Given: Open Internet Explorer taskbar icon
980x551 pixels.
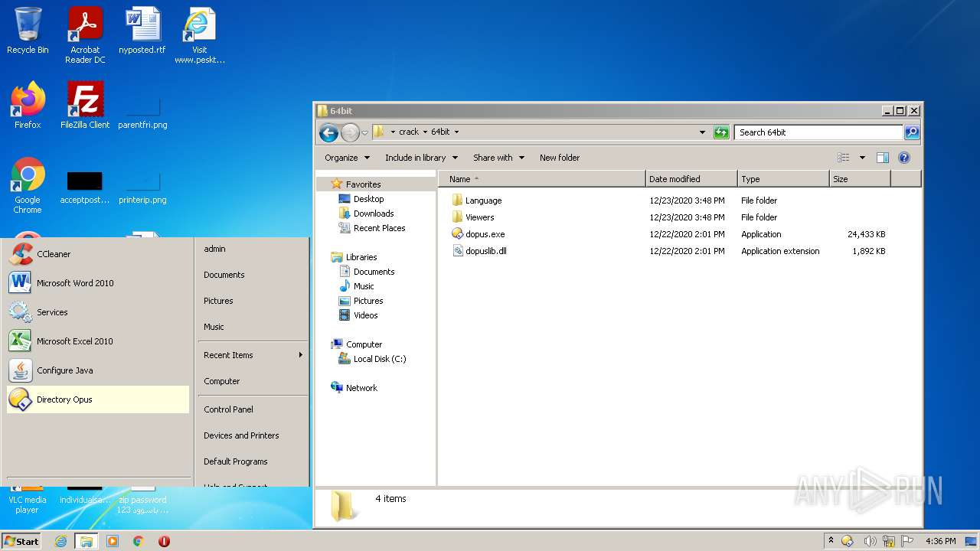Looking at the screenshot, I should pyautogui.click(x=60, y=541).
